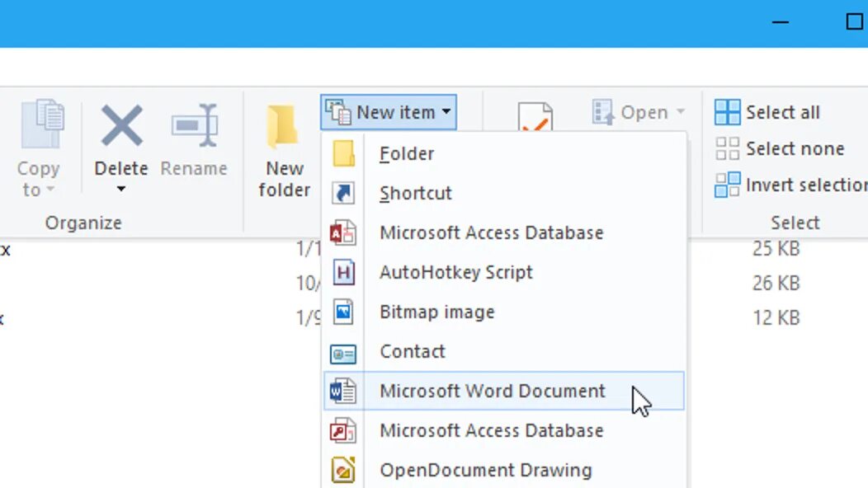Viewport: 868px width, 488px height.
Task: Choose Bitmap image menu entry
Action: click(x=504, y=312)
